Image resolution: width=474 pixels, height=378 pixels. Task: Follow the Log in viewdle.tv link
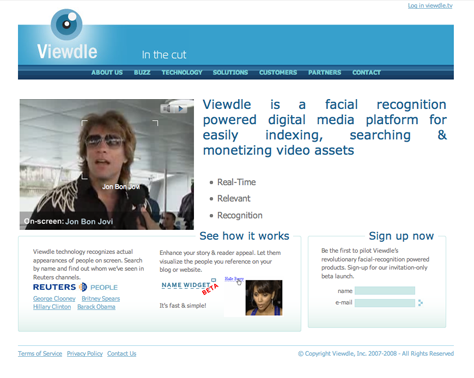point(430,6)
